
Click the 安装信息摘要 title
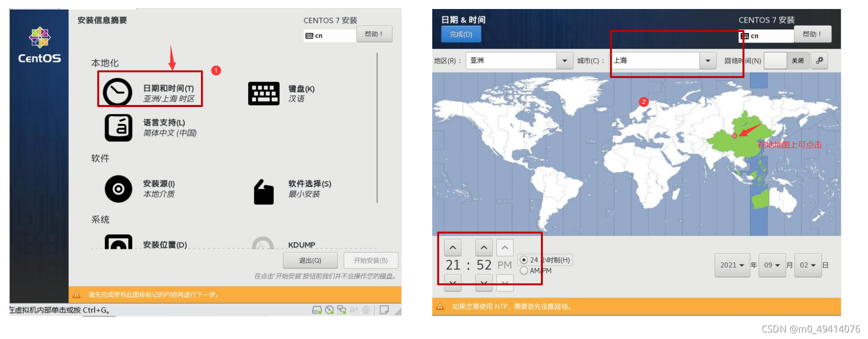(102, 20)
